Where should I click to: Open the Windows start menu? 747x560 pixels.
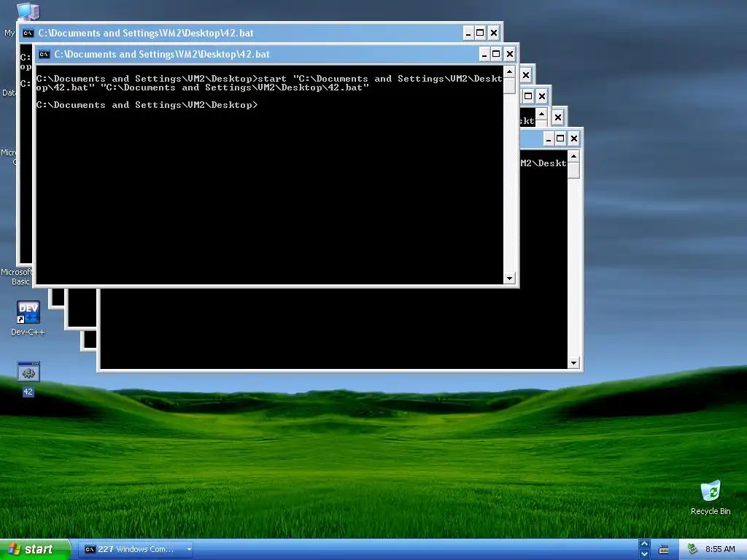pyautogui.click(x=36, y=550)
